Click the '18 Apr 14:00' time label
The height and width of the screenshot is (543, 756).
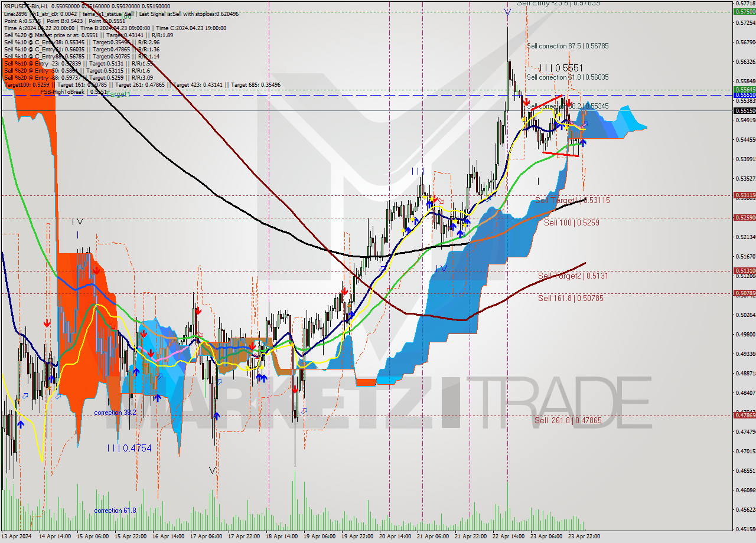point(282,537)
